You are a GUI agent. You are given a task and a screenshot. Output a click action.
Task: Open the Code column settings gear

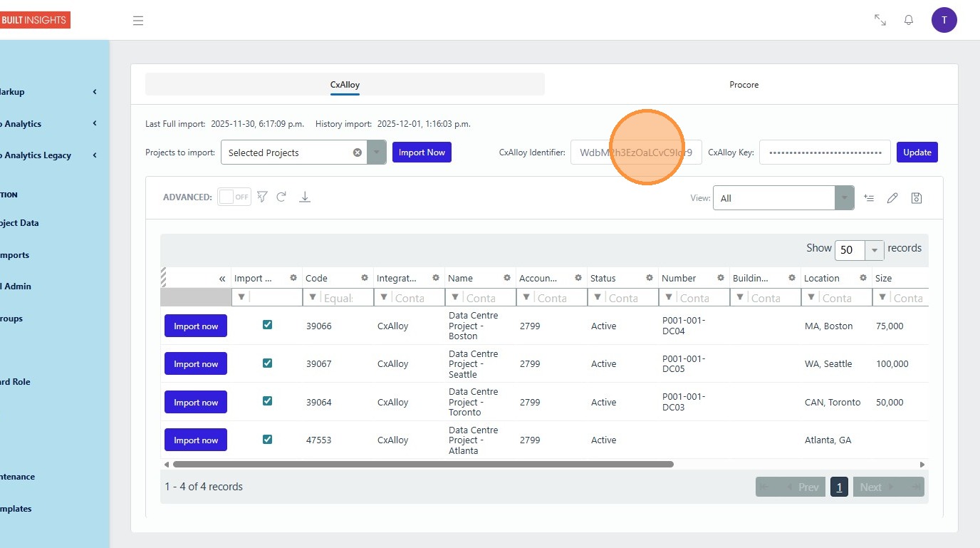[x=365, y=278]
